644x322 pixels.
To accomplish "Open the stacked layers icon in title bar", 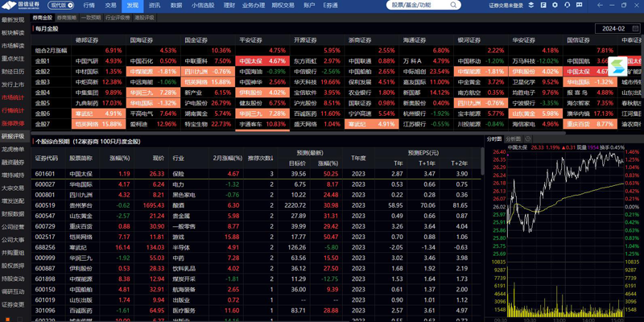I will click(531, 6).
